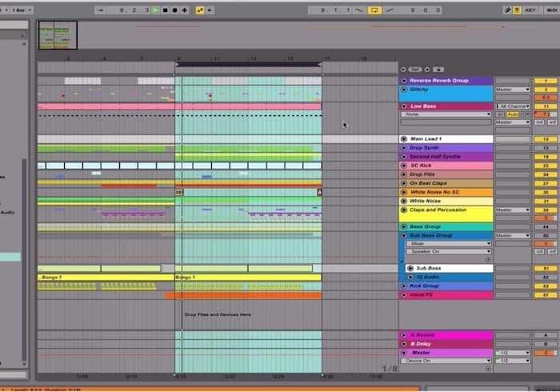
Task: Unfold the Reverse Reverb Group track
Action: 403,81
